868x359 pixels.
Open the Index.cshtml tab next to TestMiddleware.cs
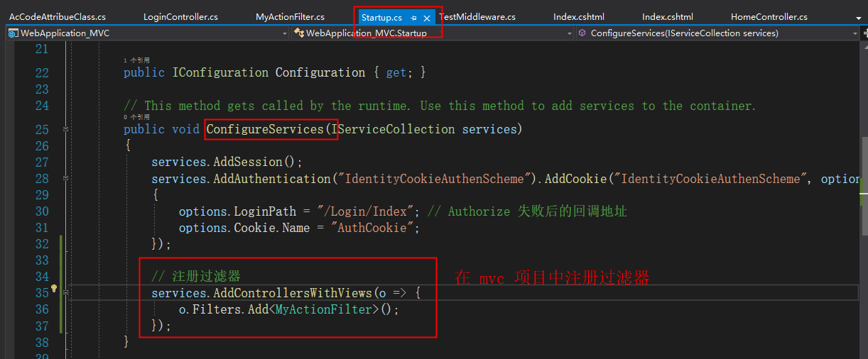tap(579, 17)
